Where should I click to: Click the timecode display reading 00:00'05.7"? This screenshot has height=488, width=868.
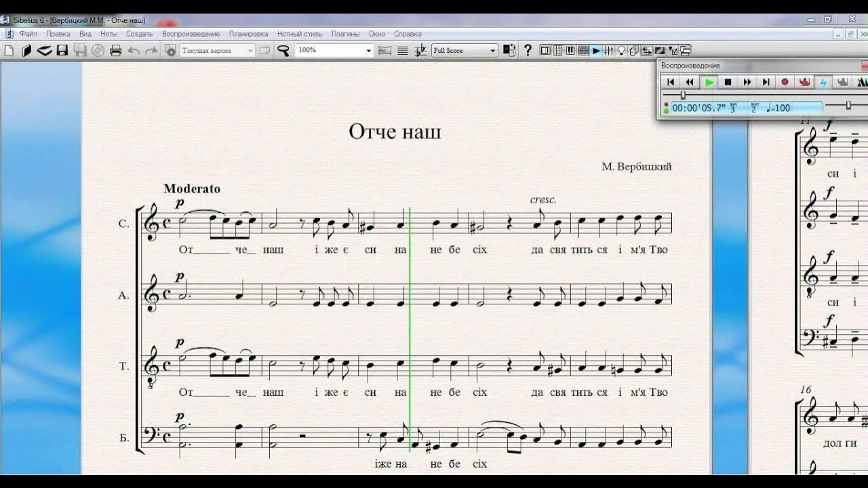(x=698, y=108)
